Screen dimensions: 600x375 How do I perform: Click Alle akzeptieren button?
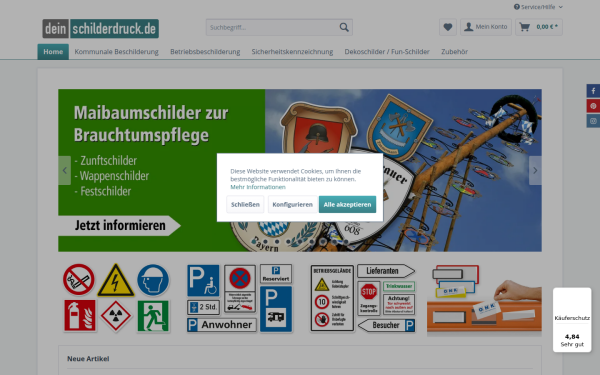[347, 204]
